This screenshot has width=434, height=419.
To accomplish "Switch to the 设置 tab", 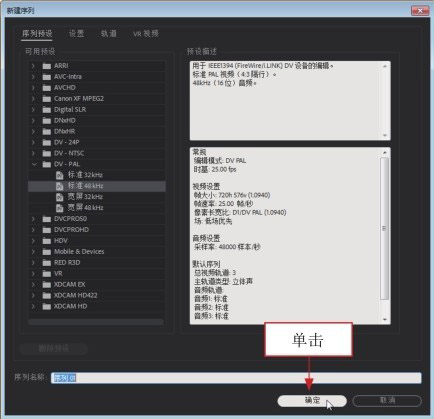I will tap(76, 34).
